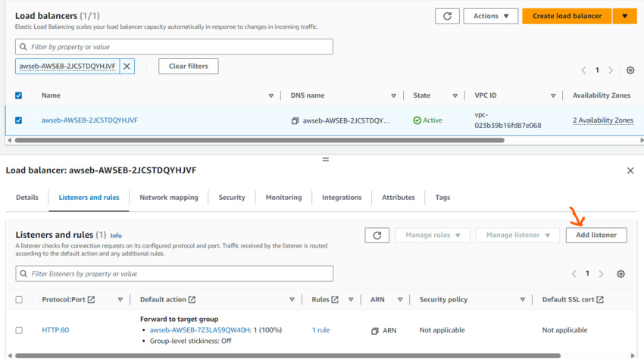The height and width of the screenshot is (359, 644).
Task: Open Create load balancer dropdown arrow
Action: click(x=624, y=16)
